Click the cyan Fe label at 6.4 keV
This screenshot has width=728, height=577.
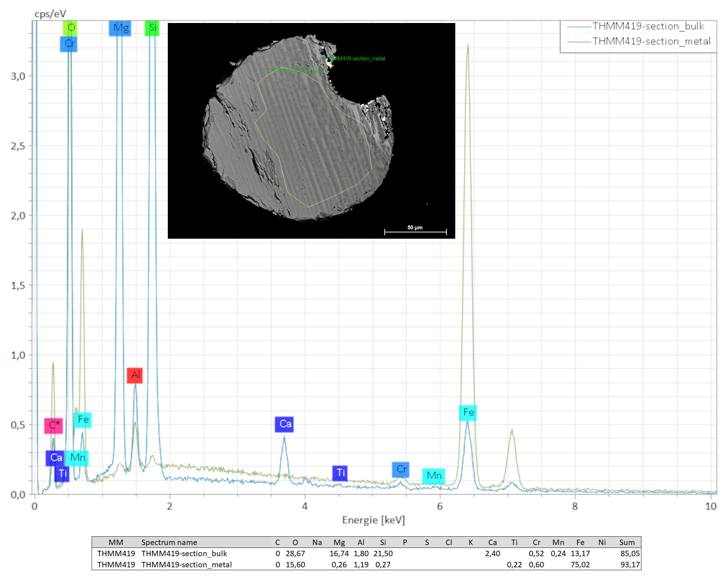[468, 412]
